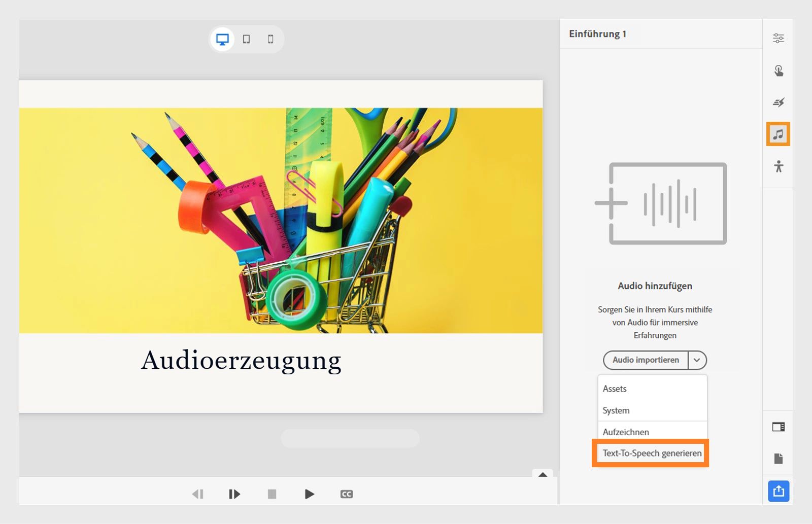Open the notes document icon at bottom right
The height and width of the screenshot is (524, 812).
tap(778, 457)
